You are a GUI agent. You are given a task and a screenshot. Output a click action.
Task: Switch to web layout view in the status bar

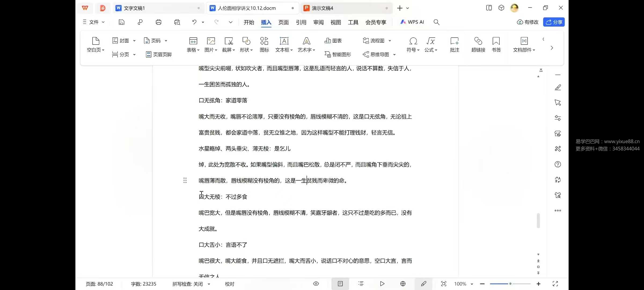[403, 284]
